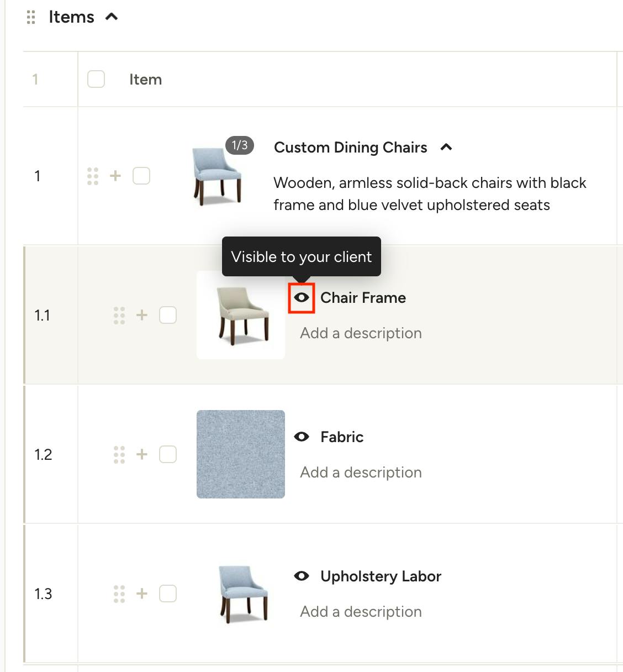This screenshot has height=672, width=623.
Task: Click plus icon in Fabric row
Action: pos(142,454)
